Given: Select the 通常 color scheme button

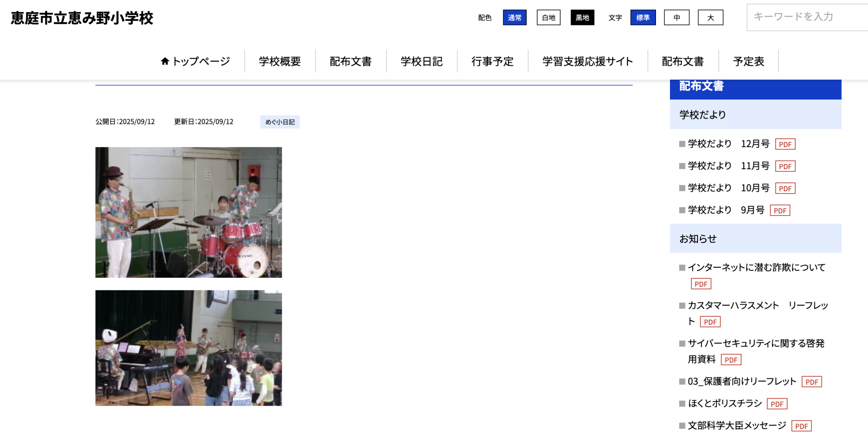Looking at the screenshot, I should pyautogui.click(x=514, y=18).
